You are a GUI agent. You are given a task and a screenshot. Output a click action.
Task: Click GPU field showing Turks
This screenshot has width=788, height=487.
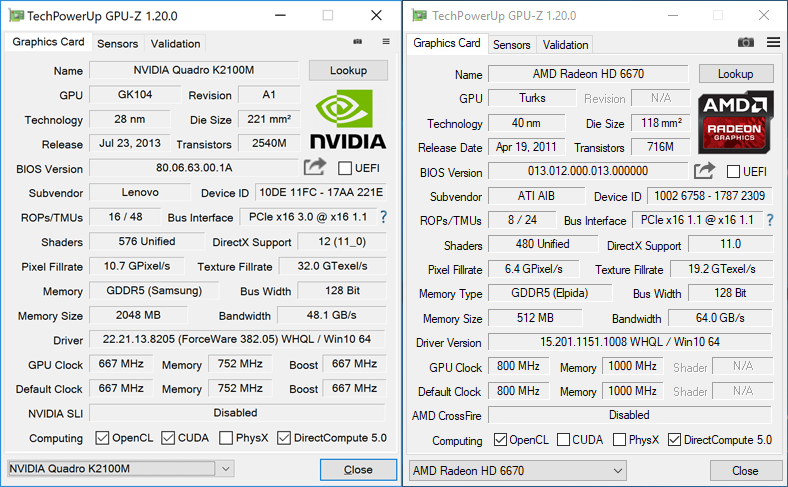point(532,98)
